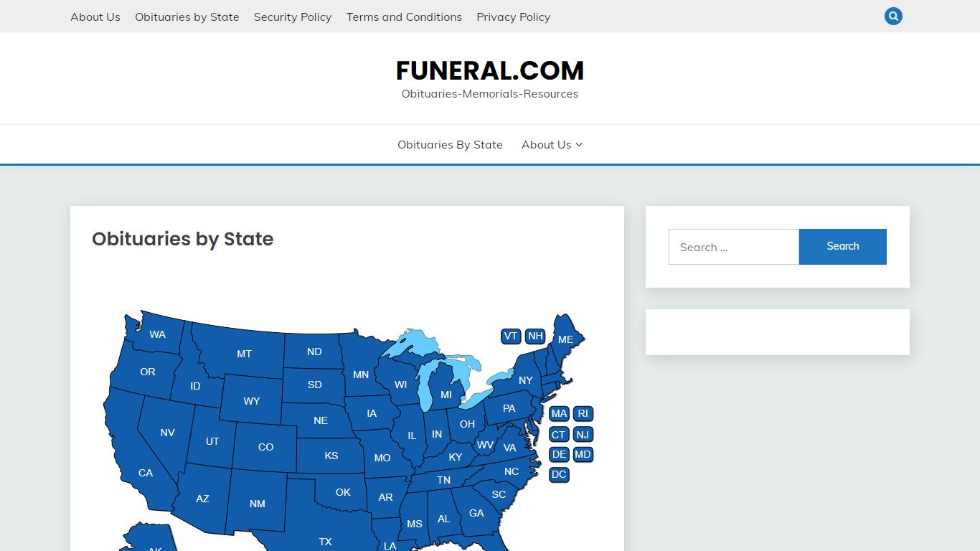Choose Idaho (ID) on the map

pyautogui.click(x=195, y=386)
